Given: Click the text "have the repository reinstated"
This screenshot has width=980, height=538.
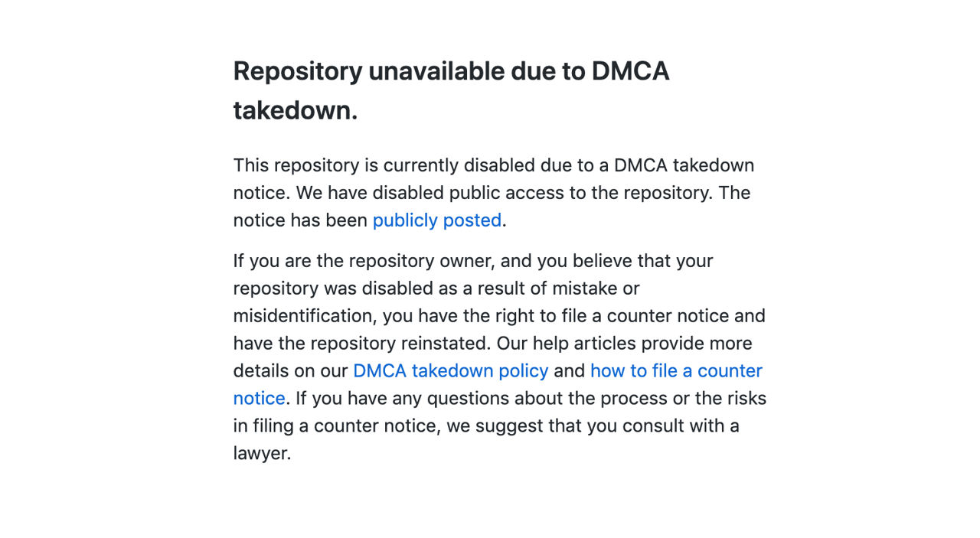Looking at the screenshot, I should pos(362,343).
